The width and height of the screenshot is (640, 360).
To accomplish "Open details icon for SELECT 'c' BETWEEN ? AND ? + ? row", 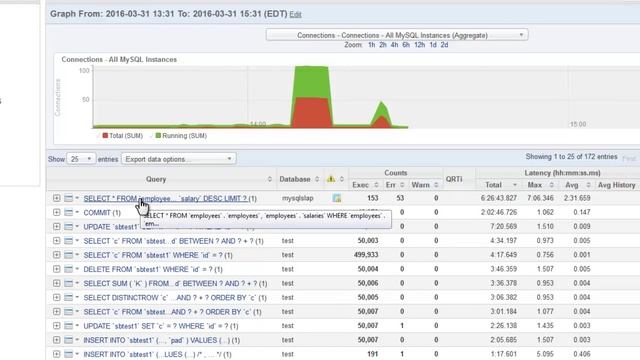I will pyautogui.click(x=68, y=241).
